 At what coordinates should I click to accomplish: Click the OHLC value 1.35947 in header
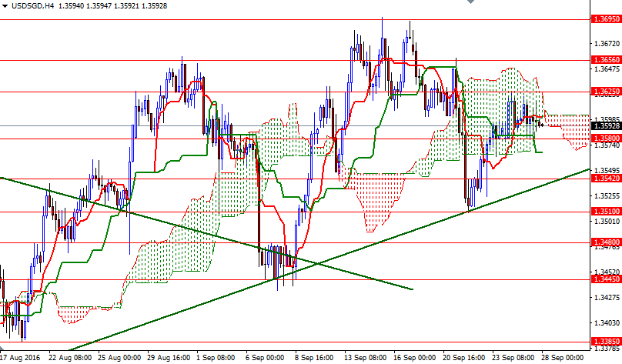(x=99, y=6)
